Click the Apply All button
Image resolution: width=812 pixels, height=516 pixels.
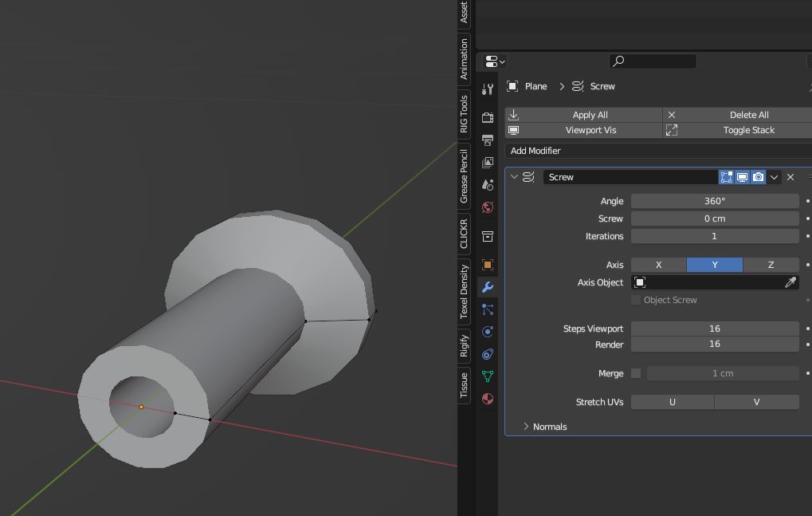[590, 115]
